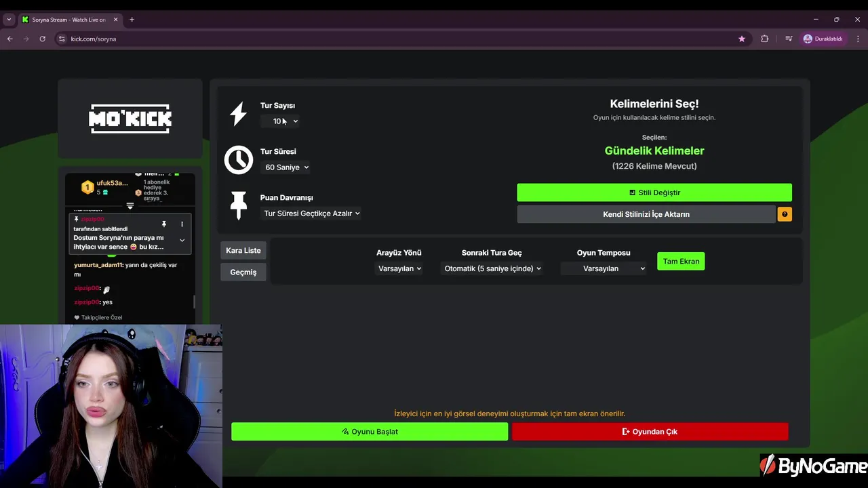The image size is (868, 488).
Task: Click the chat scrollbar thumb
Action: pyautogui.click(x=195, y=302)
